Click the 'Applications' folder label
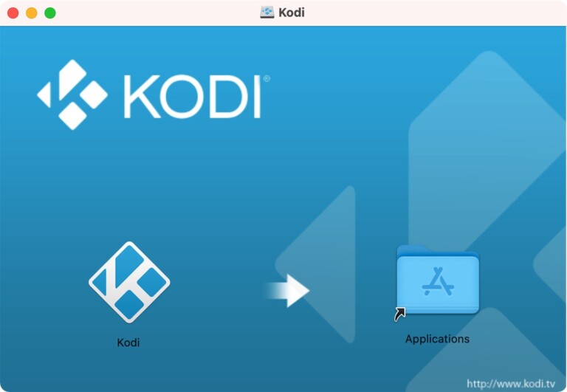The image size is (567, 392). (x=437, y=339)
